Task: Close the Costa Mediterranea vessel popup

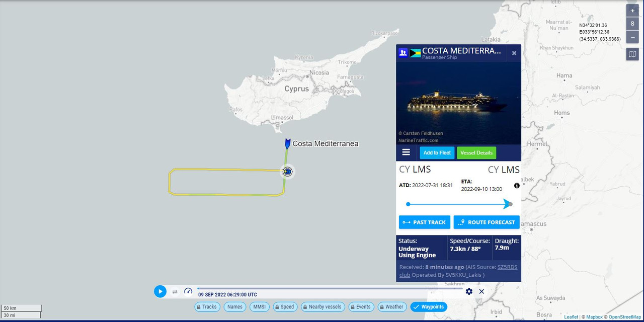Action: [514, 53]
